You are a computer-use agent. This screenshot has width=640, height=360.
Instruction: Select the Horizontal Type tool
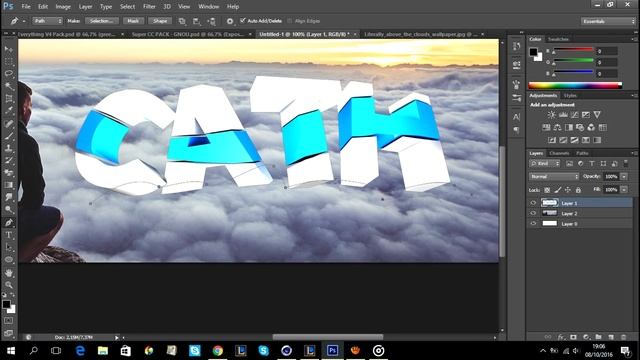9,235
